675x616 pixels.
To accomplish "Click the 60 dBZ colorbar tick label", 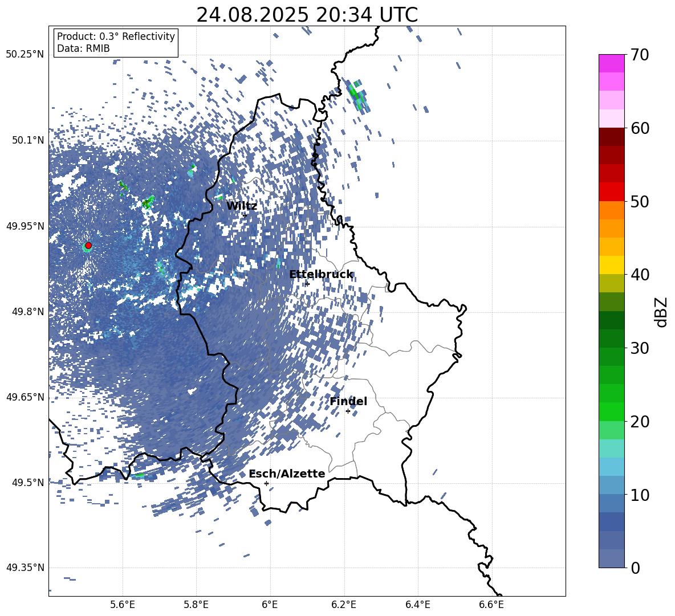I will (639, 128).
